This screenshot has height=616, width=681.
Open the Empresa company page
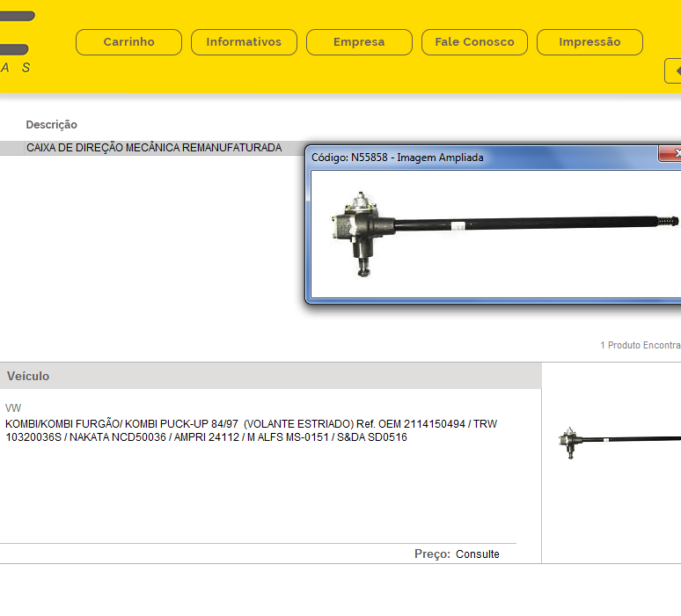(359, 42)
